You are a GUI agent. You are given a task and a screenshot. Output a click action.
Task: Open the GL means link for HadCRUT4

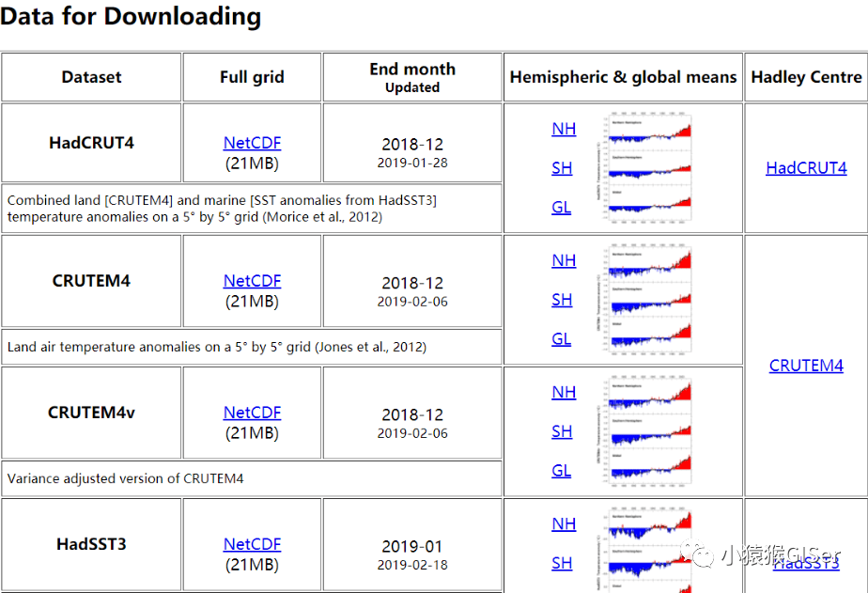[x=562, y=207]
